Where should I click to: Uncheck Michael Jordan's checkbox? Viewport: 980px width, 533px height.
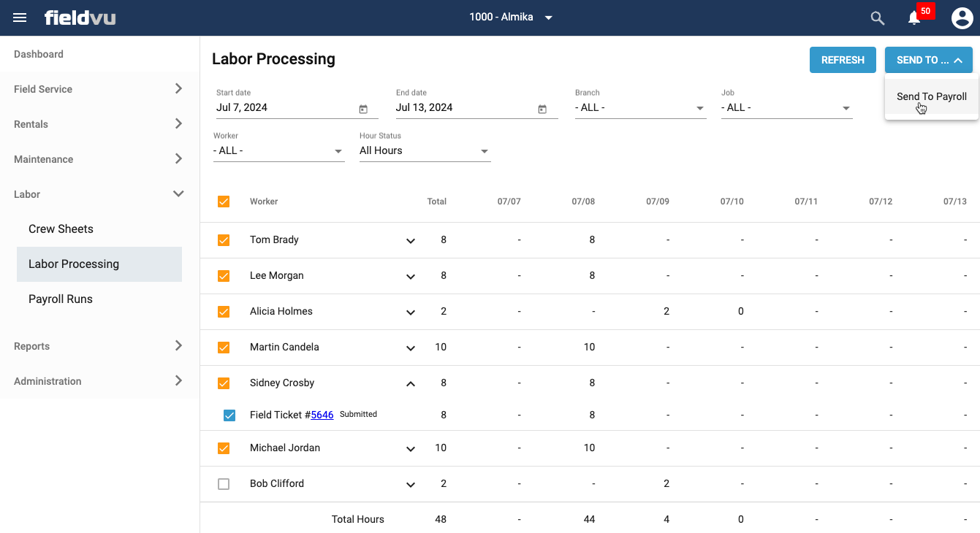pyautogui.click(x=224, y=448)
